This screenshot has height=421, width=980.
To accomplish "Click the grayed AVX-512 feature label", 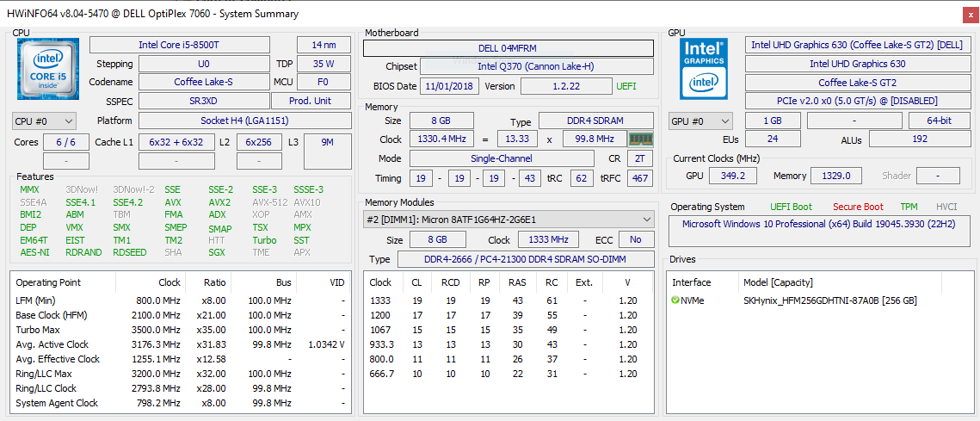I will [269, 202].
